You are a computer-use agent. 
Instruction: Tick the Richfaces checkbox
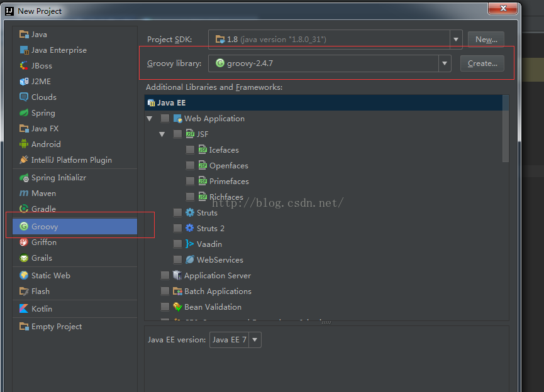coord(190,197)
